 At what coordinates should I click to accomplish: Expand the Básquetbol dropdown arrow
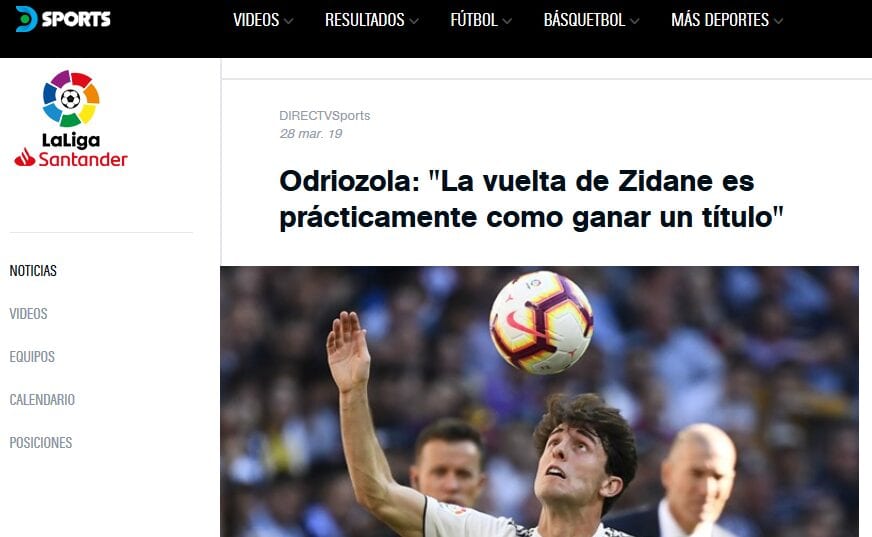635,21
